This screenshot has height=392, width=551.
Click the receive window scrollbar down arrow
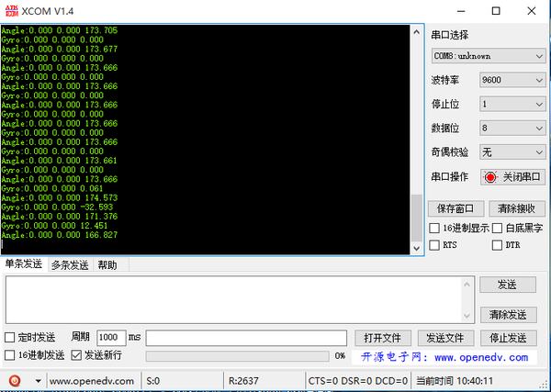(x=416, y=248)
